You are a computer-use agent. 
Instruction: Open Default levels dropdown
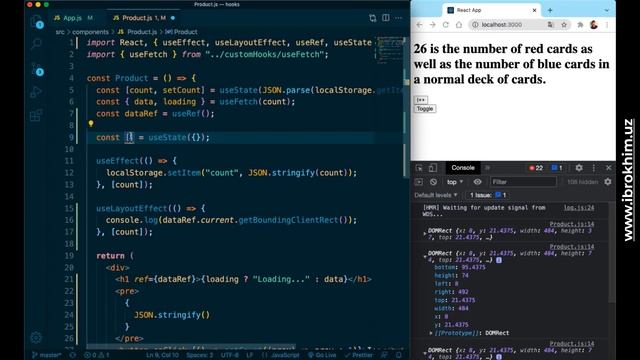pos(436,195)
